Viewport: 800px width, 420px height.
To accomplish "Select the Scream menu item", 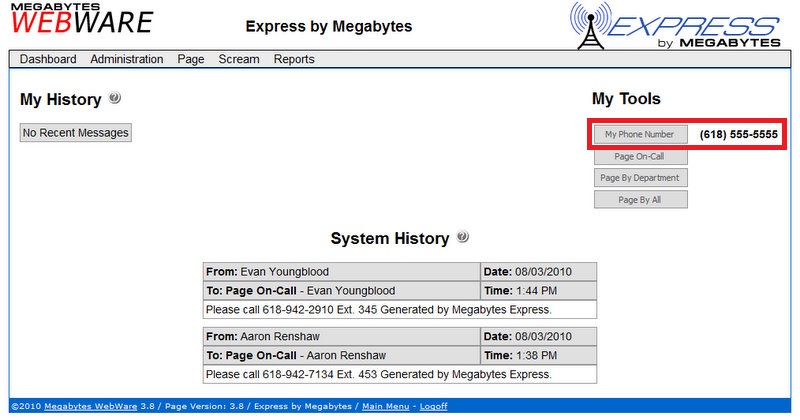I will (x=239, y=59).
